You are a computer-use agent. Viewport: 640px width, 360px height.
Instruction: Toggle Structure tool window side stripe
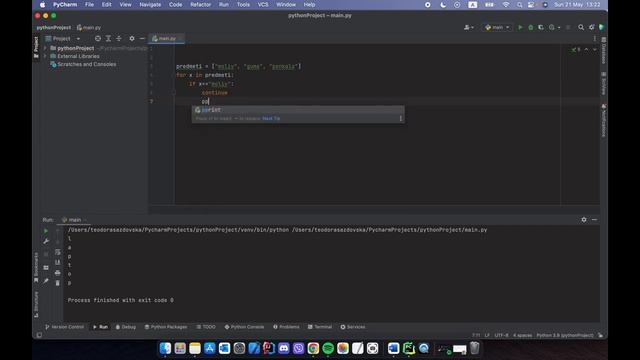point(36,304)
